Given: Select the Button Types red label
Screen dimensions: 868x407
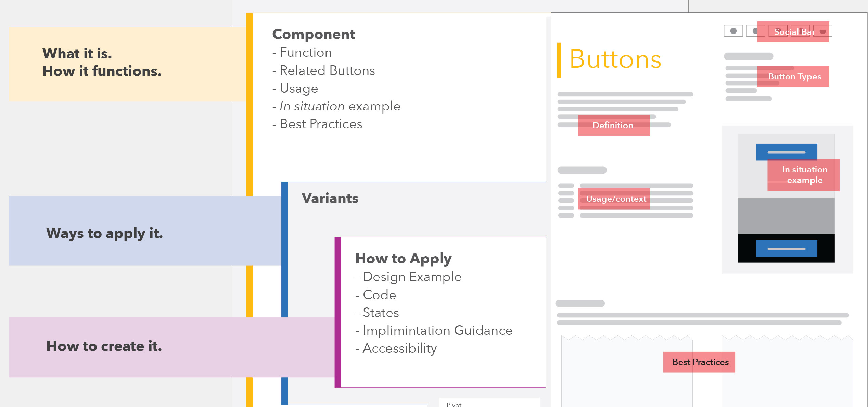Looking at the screenshot, I should 793,76.
